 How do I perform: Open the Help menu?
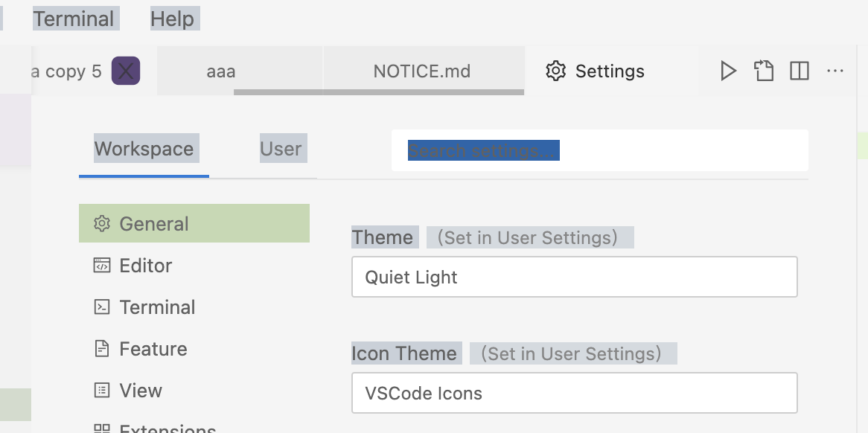point(172,19)
